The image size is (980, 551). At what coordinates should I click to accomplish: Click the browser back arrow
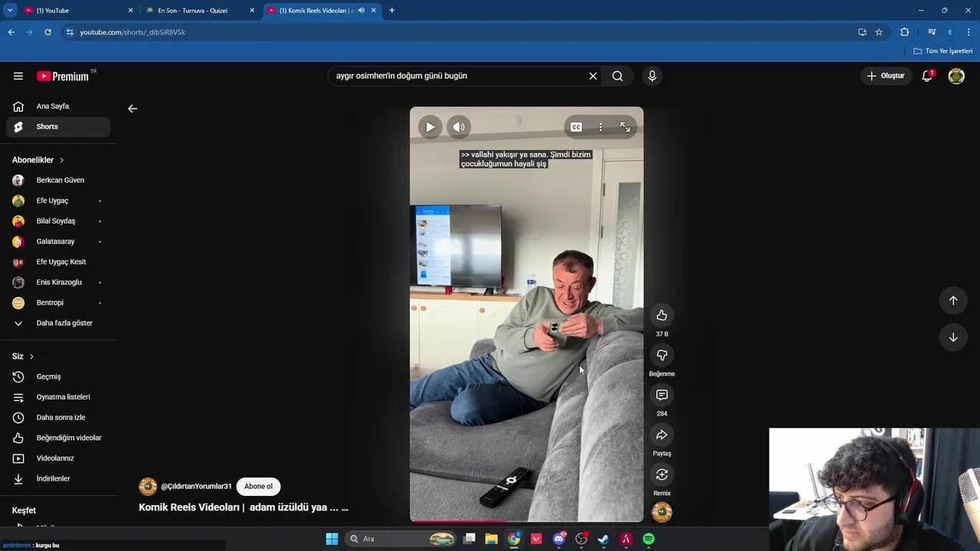pyautogui.click(x=11, y=32)
